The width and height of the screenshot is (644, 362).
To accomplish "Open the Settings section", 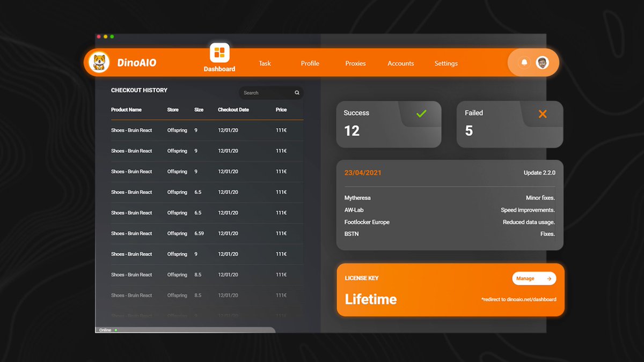I will coord(446,63).
